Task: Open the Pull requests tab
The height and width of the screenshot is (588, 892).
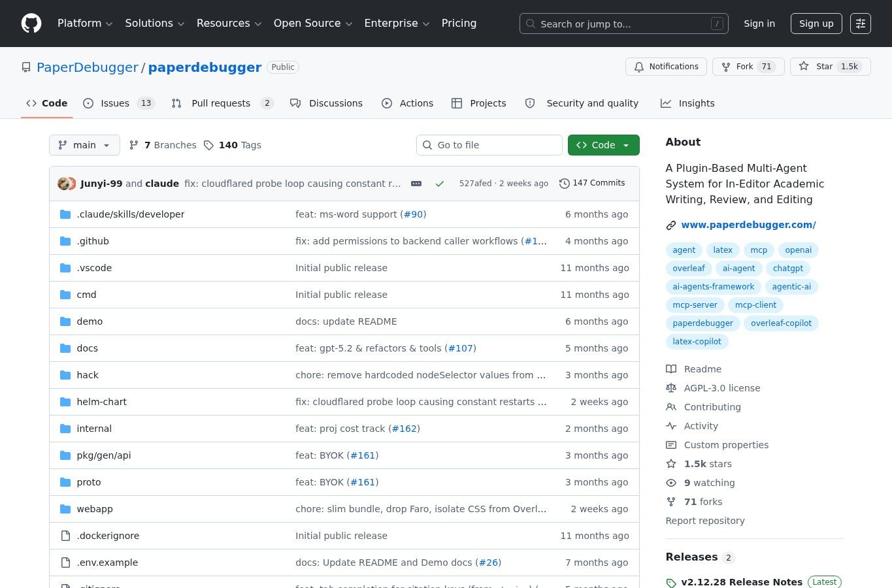Action: [222, 103]
